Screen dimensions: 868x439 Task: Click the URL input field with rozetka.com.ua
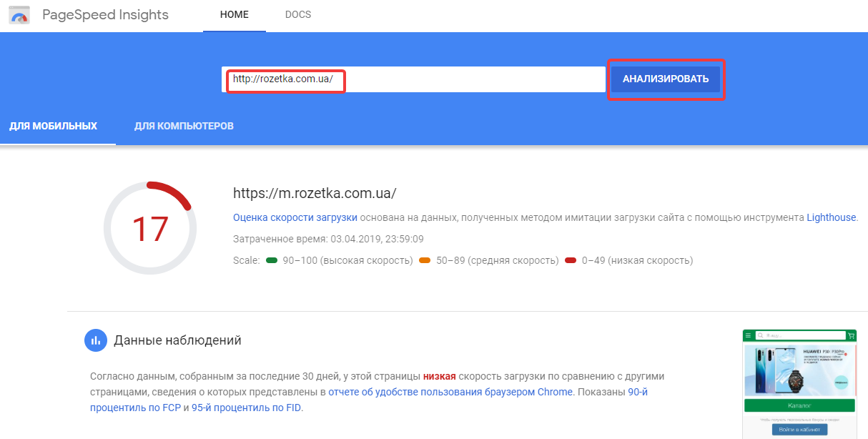coord(413,79)
